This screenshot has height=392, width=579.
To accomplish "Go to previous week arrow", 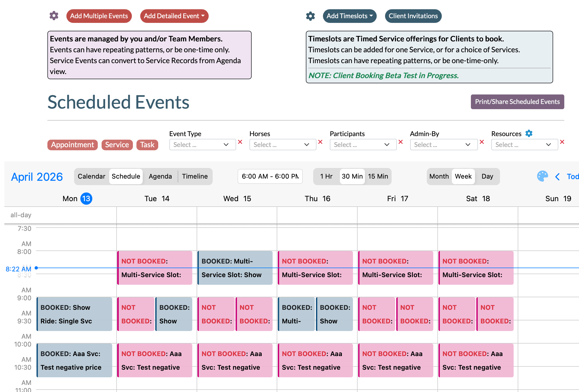I will (557, 177).
